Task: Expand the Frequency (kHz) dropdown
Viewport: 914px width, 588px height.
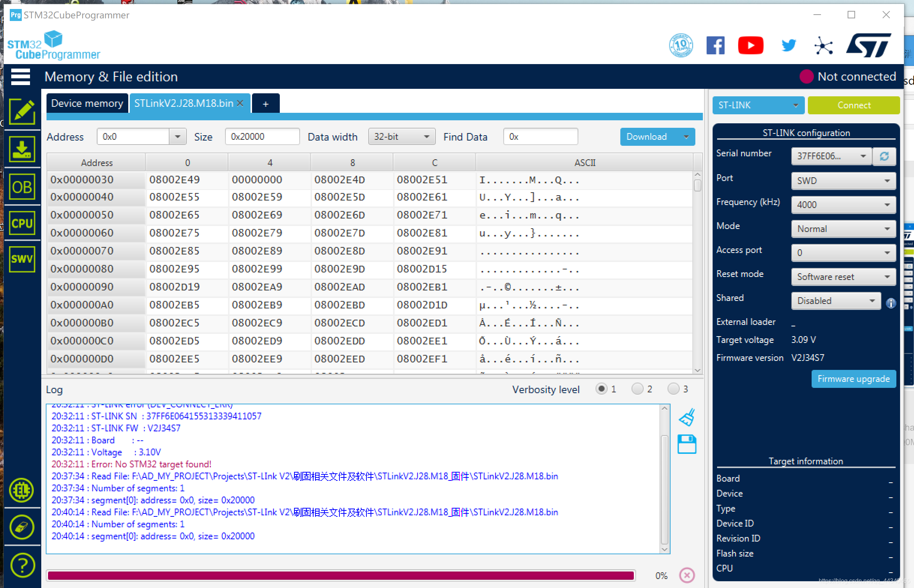Action: tap(843, 205)
